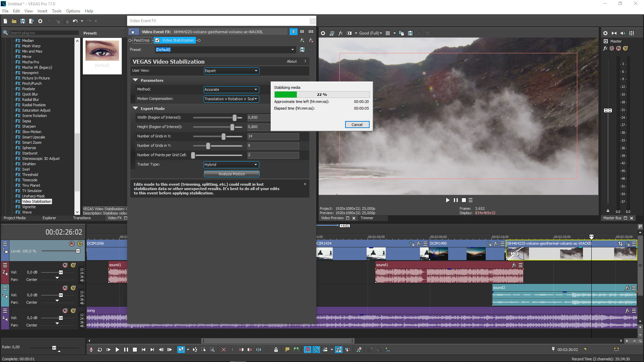Viewport: 644px width, 362px height.
Task: Click the pan/crop icon in Video Event FX
Action: tap(142, 40)
